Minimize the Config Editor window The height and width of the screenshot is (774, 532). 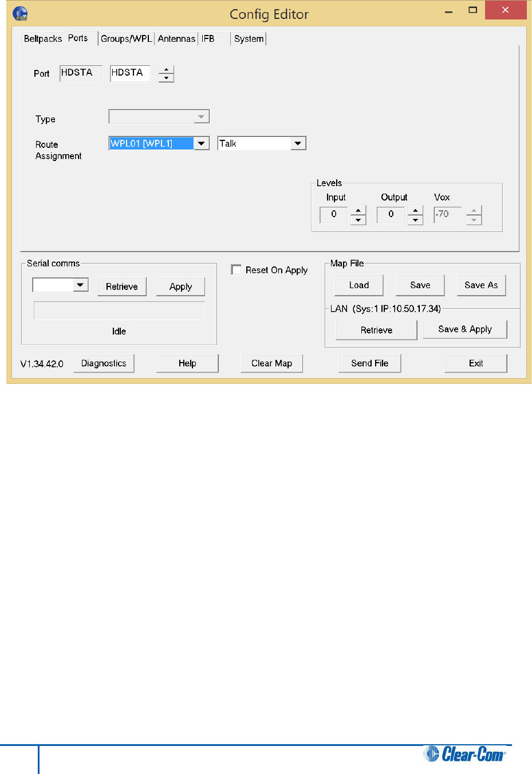click(449, 11)
